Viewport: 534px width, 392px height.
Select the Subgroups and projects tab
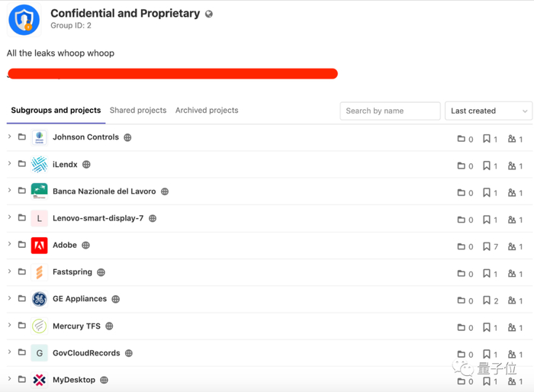tap(56, 111)
